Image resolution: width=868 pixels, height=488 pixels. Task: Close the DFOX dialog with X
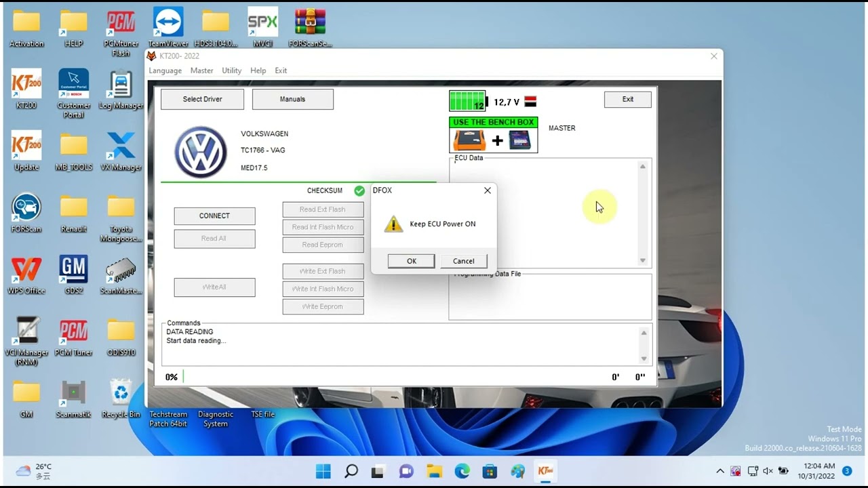[x=487, y=190]
